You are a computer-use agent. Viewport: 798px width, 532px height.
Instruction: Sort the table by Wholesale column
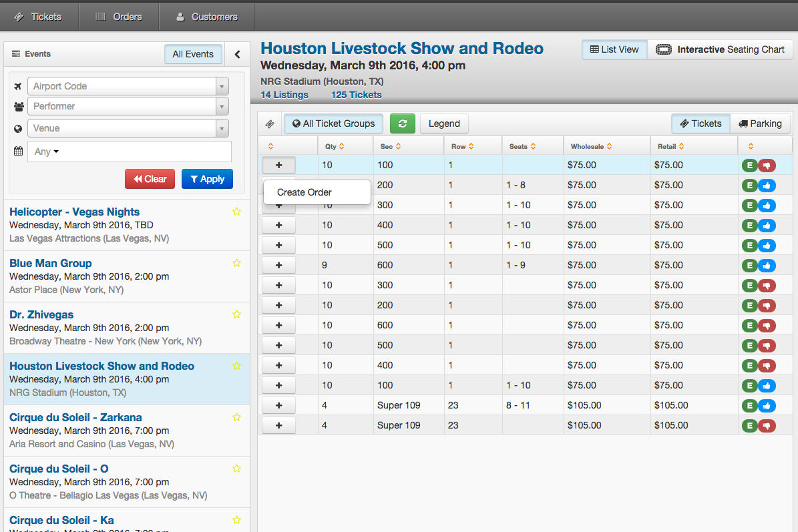tap(592, 146)
